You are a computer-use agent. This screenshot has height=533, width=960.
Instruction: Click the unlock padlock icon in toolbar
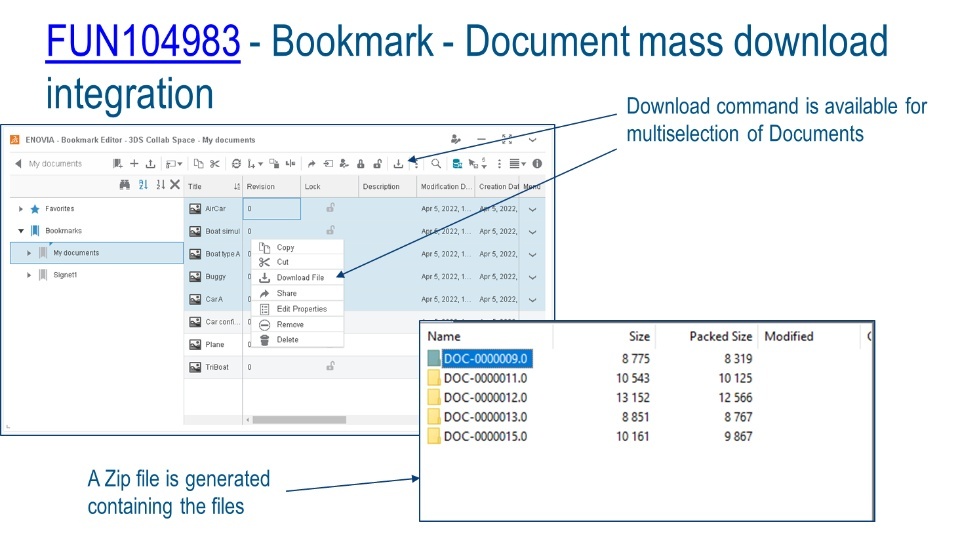click(x=378, y=163)
